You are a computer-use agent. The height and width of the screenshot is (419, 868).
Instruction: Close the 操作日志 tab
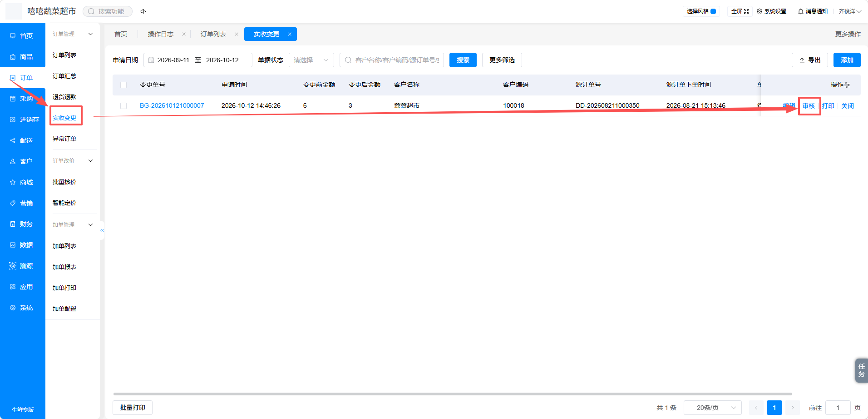click(184, 34)
